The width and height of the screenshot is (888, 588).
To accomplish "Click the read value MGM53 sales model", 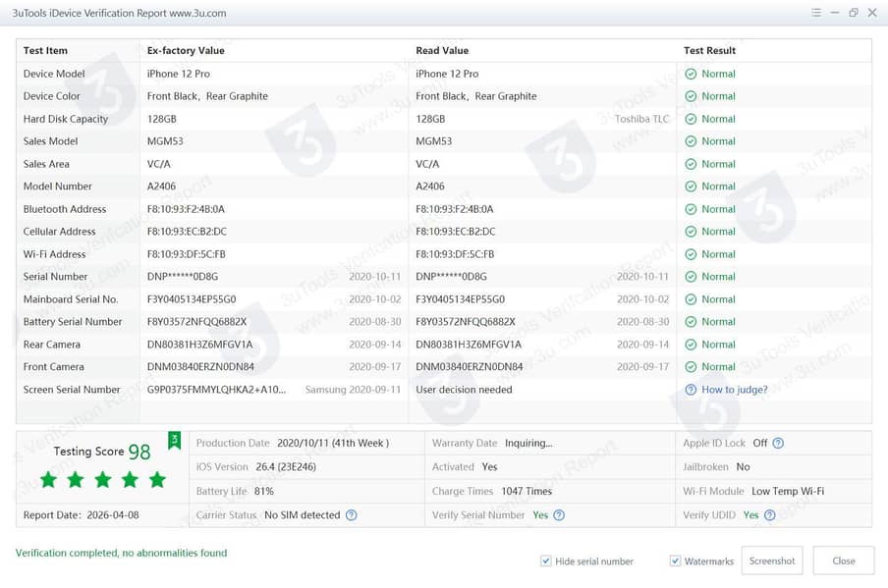I will (x=434, y=141).
